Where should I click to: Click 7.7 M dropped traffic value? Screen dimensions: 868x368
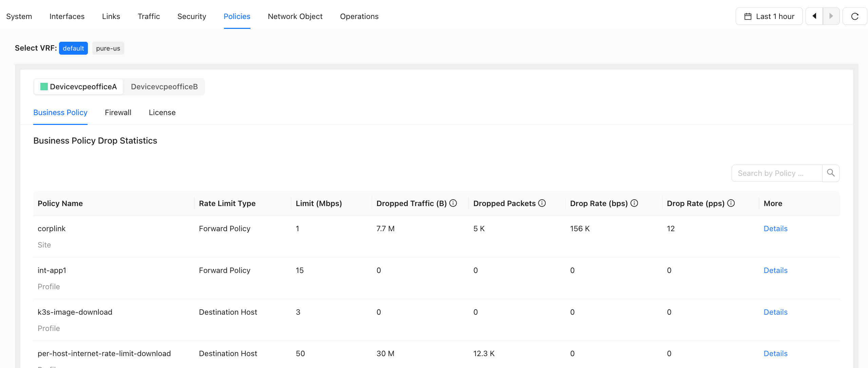click(x=385, y=228)
